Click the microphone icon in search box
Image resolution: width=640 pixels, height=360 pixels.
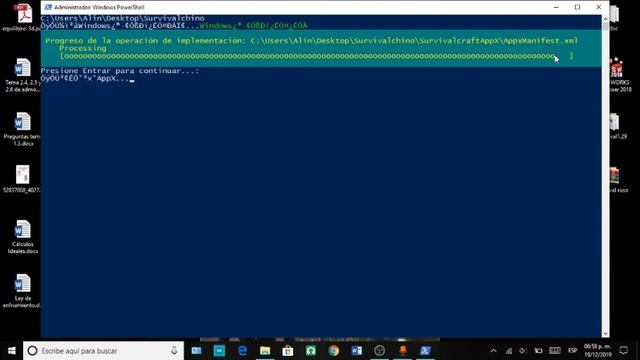click(174, 351)
